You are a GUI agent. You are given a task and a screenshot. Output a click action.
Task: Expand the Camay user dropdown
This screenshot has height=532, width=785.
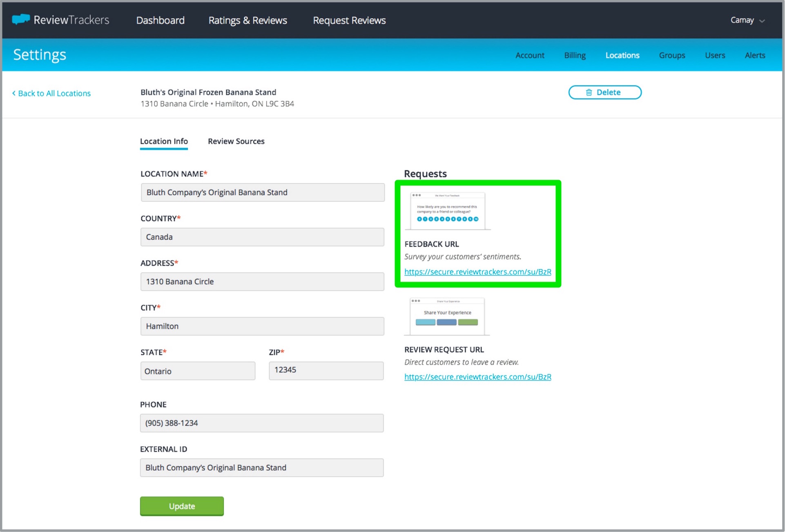pos(747,20)
